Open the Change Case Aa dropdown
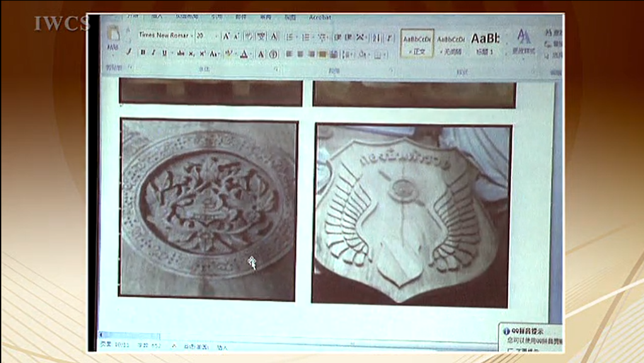The width and height of the screenshot is (644, 363). tap(214, 54)
